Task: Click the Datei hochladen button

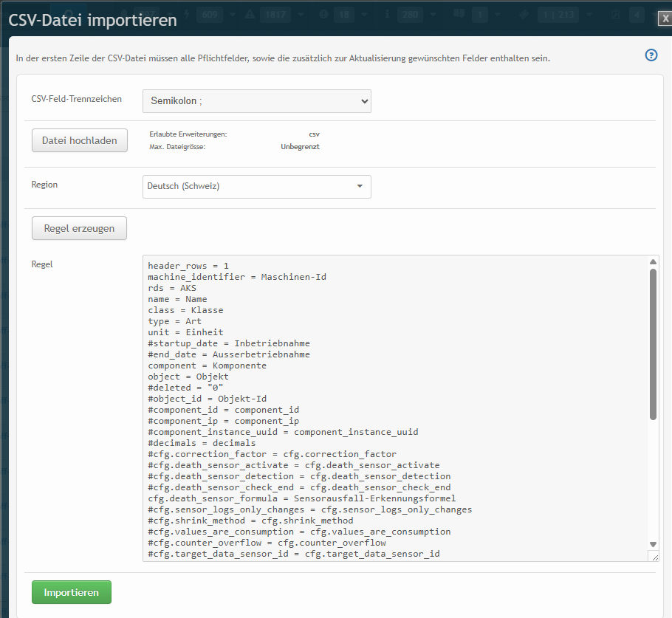Action: [80, 140]
